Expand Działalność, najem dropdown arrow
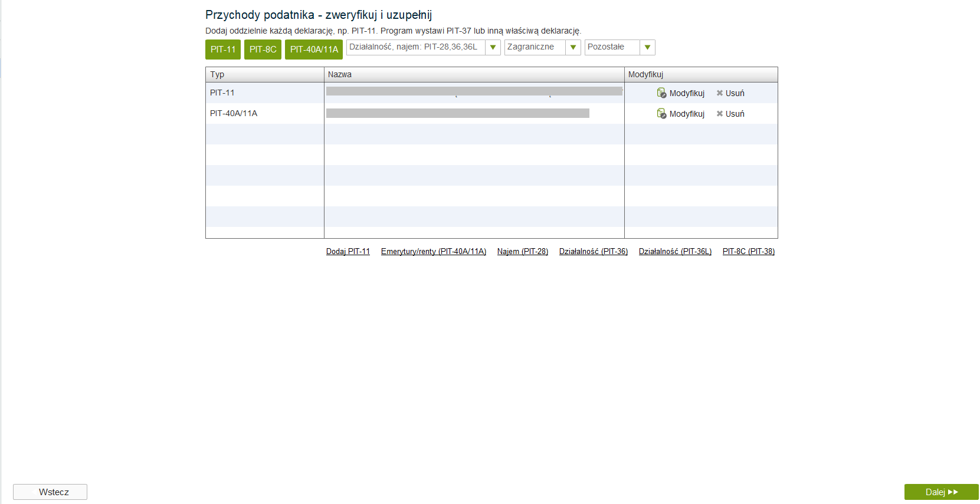Viewport: 980px width, 504px height. coord(493,47)
